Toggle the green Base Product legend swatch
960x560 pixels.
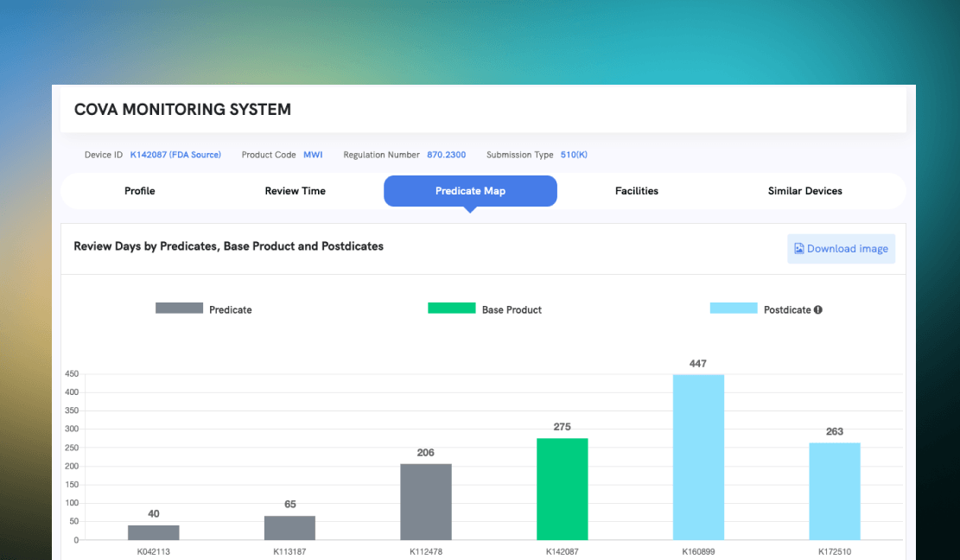(x=452, y=308)
